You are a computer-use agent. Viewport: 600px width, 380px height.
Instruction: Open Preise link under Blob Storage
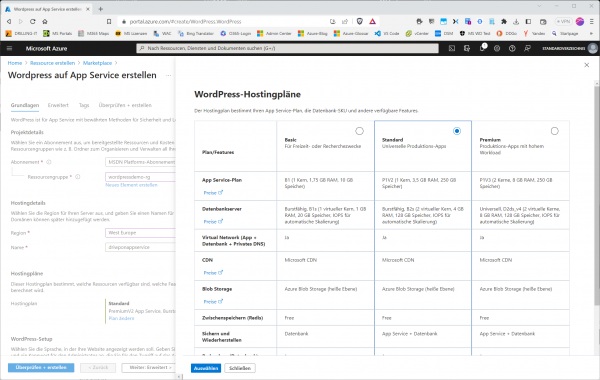click(x=213, y=302)
